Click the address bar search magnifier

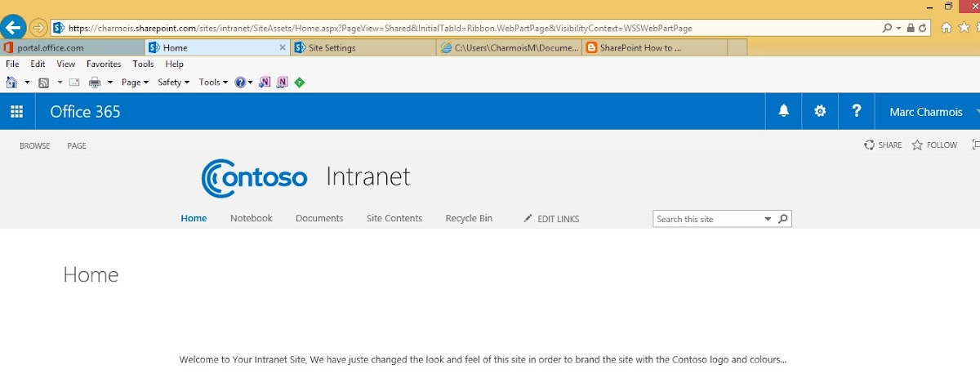(x=888, y=28)
